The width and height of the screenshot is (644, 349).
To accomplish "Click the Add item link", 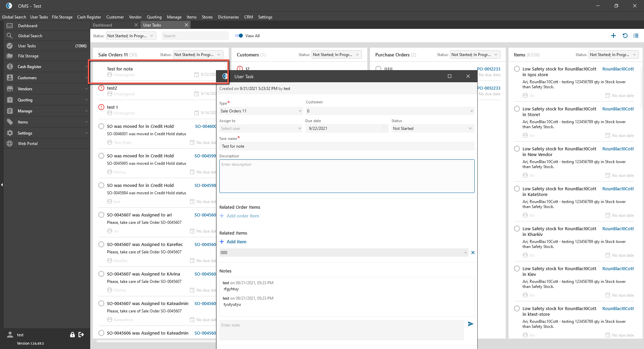I will click(236, 242).
